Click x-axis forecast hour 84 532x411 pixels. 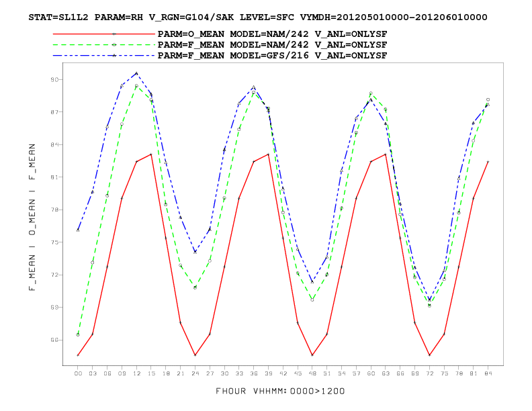pyautogui.click(x=488, y=373)
